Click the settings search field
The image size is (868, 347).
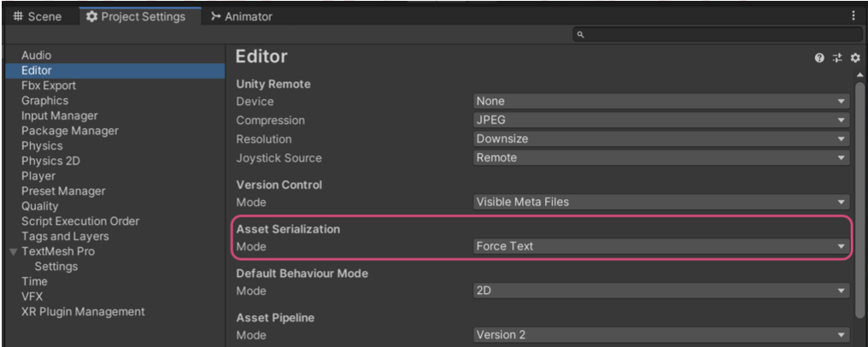pyautogui.click(x=718, y=35)
